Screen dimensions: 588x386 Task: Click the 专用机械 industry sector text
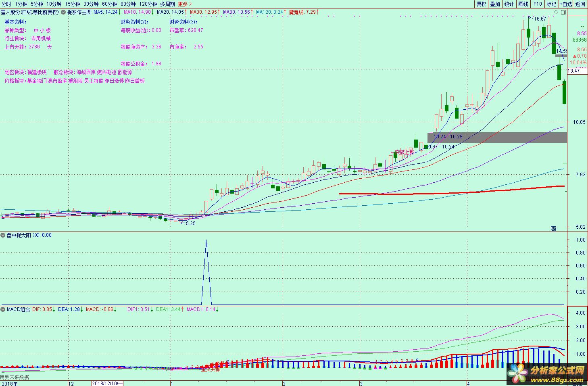coord(41,39)
